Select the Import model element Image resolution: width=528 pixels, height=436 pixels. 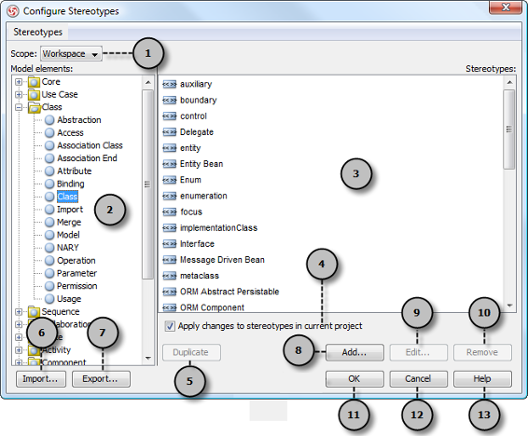click(x=70, y=209)
